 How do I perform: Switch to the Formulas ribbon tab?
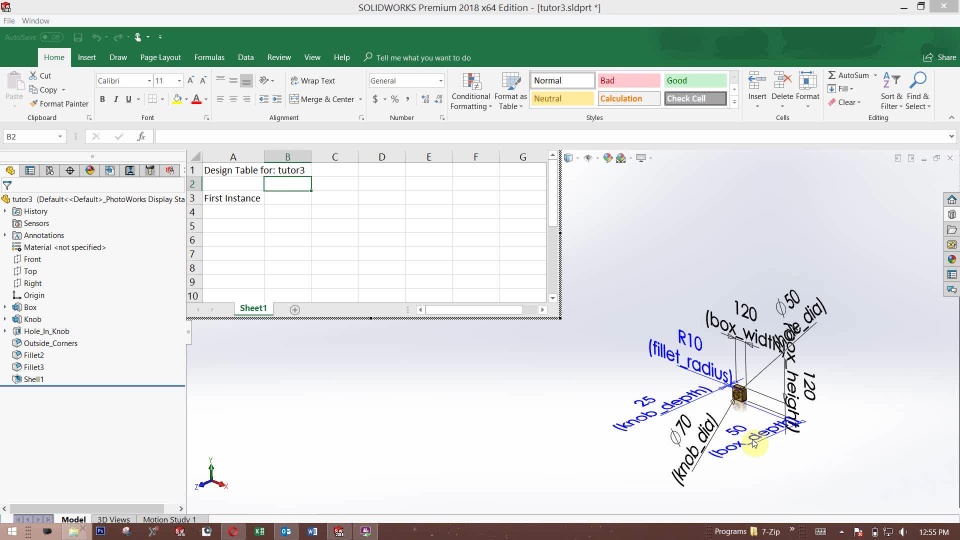click(x=209, y=58)
